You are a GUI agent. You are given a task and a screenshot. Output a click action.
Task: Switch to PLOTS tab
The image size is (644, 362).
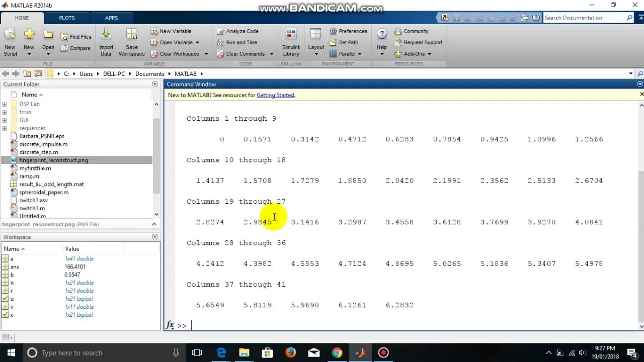point(67,18)
